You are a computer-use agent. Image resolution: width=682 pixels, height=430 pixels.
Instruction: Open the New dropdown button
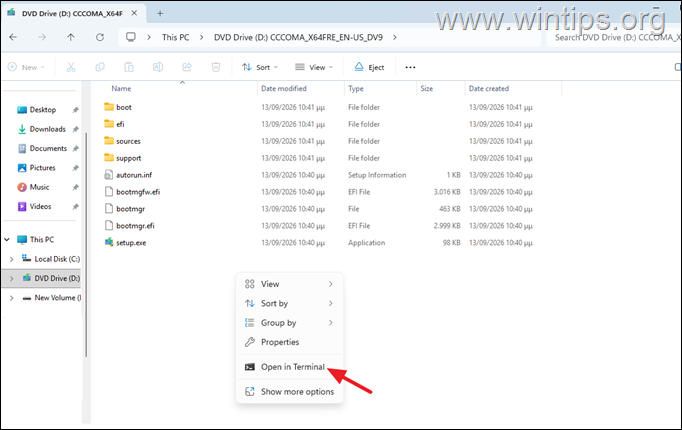coord(26,67)
